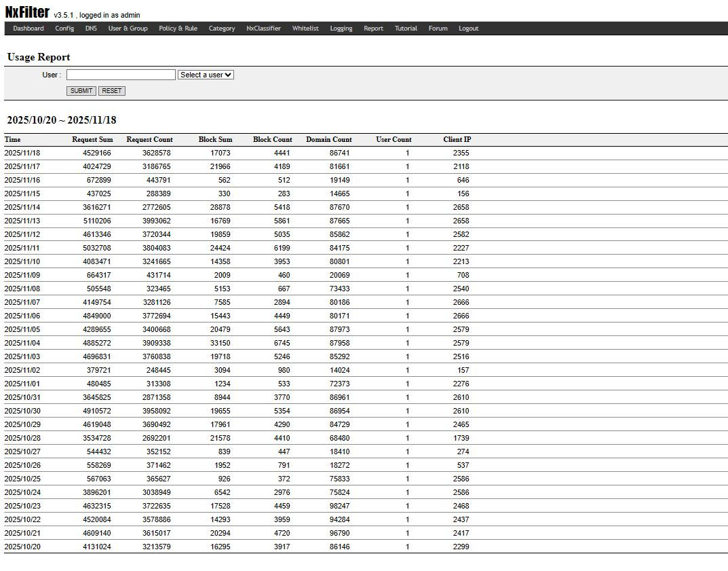
Task: Open the Config menu
Action: tap(64, 29)
